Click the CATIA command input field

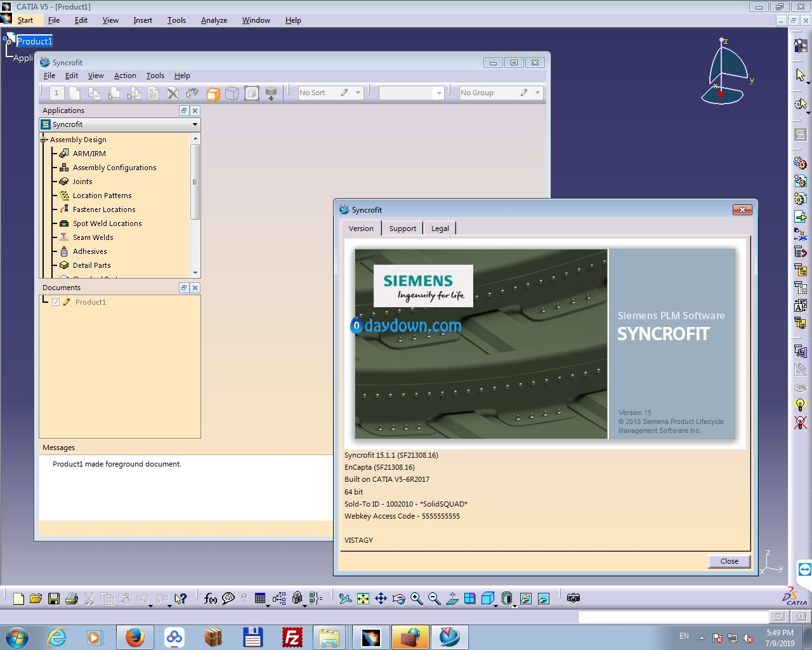[x=673, y=617]
